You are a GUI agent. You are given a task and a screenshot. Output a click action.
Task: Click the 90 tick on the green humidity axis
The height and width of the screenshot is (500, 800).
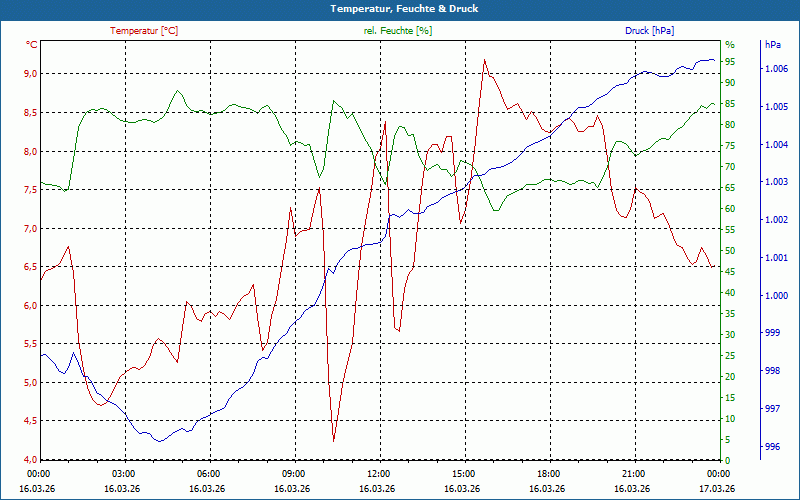coord(730,83)
